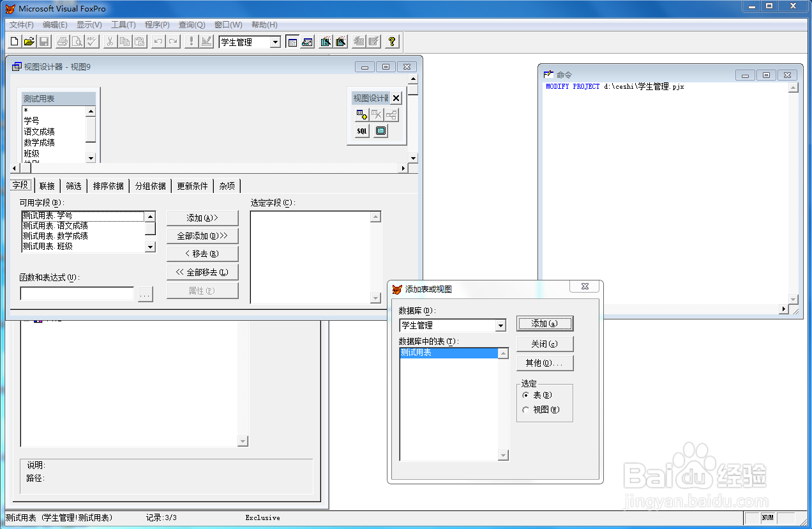Click the << 全部移去(L) button
This screenshot has width=812, height=529.
[202, 272]
